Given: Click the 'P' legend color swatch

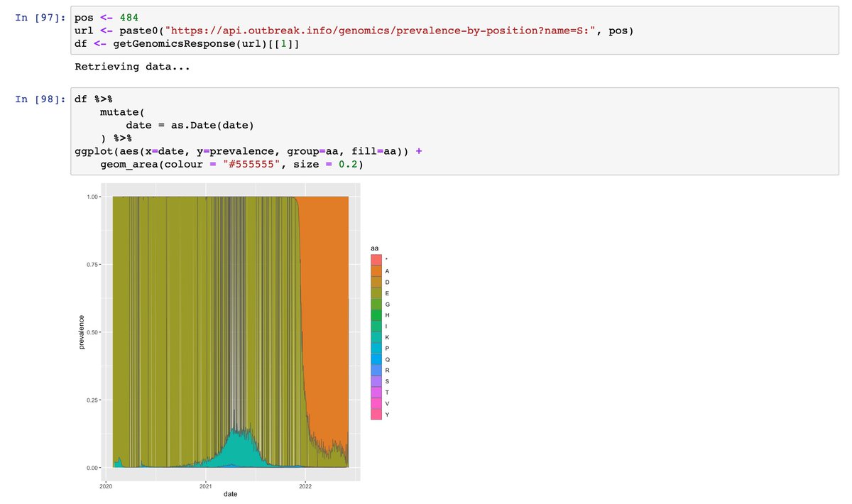Looking at the screenshot, I should (x=376, y=349).
